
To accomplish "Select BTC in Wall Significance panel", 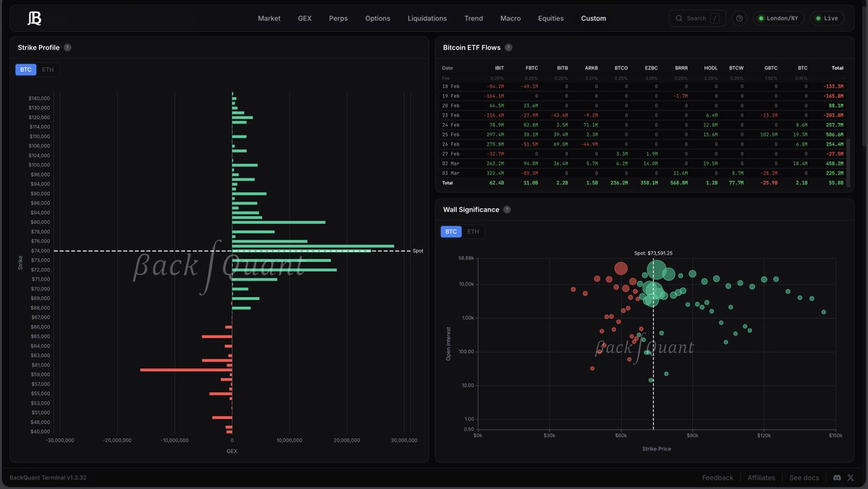I will pyautogui.click(x=451, y=231).
